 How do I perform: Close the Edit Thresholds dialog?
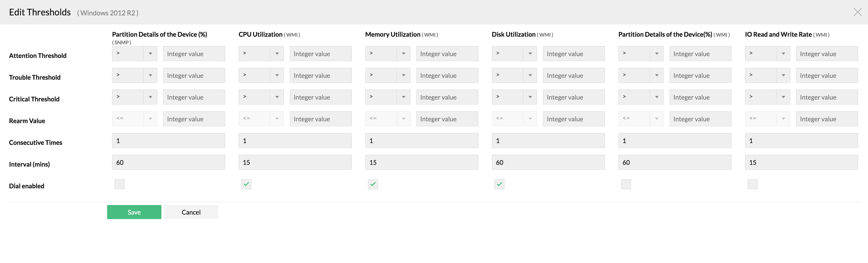click(858, 12)
